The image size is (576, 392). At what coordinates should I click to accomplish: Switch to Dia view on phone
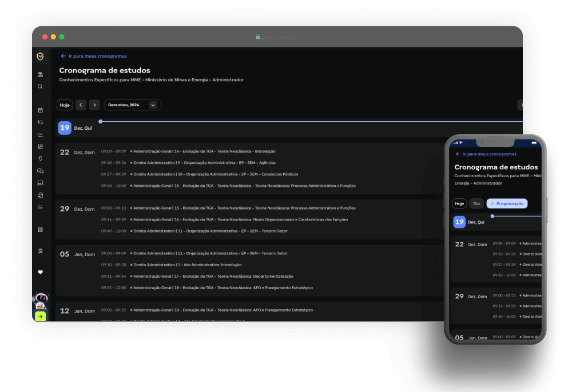[x=476, y=203]
